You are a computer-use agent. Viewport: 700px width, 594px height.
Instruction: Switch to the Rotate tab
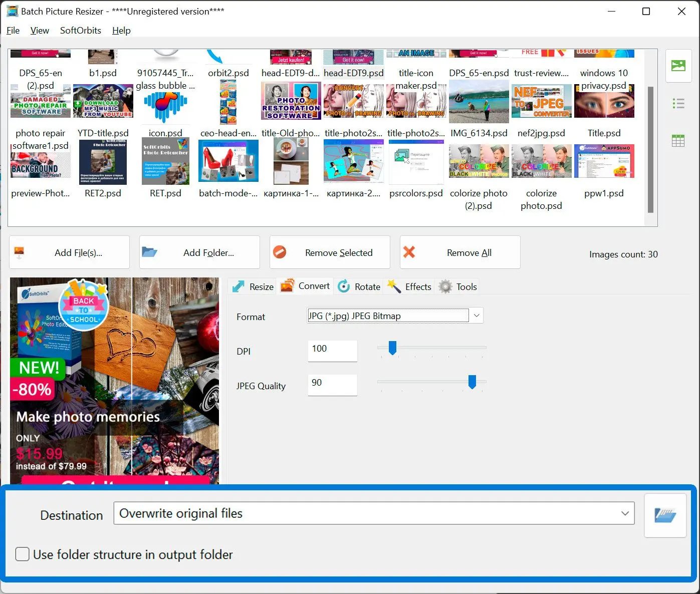359,286
